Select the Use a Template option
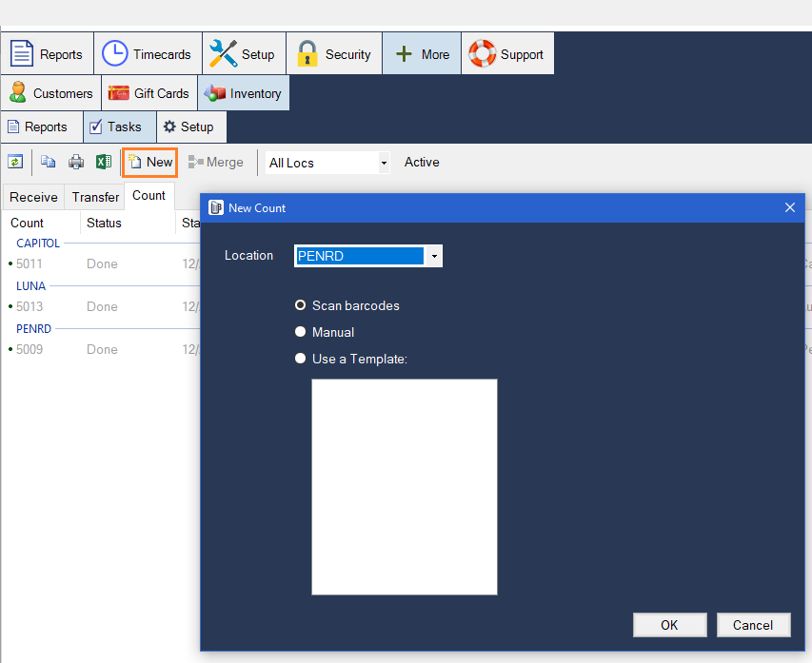This screenshot has width=812, height=663. 301,359
